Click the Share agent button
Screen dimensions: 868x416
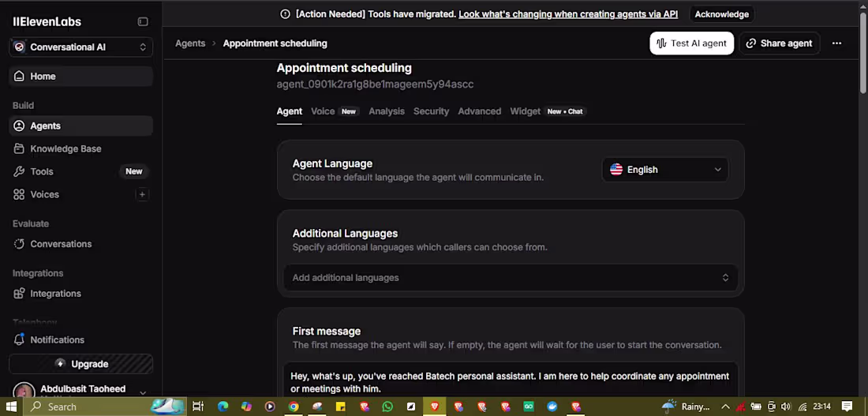pyautogui.click(x=780, y=43)
